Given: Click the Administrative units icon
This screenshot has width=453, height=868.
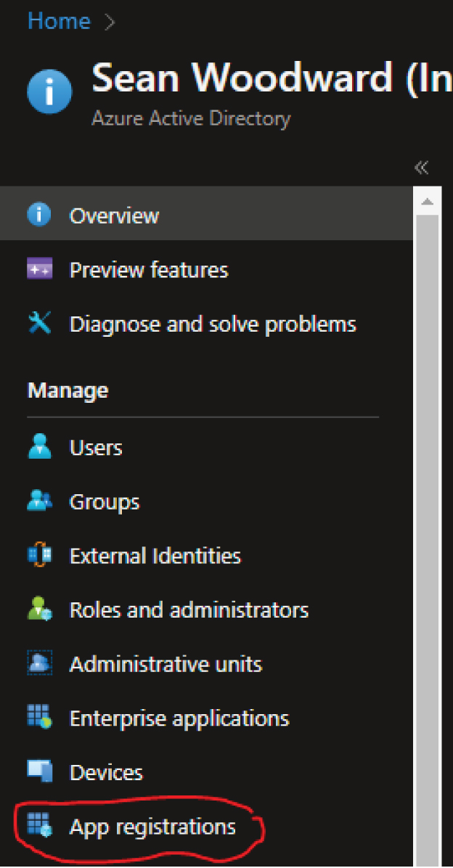Looking at the screenshot, I should click(x=39, y=663).
